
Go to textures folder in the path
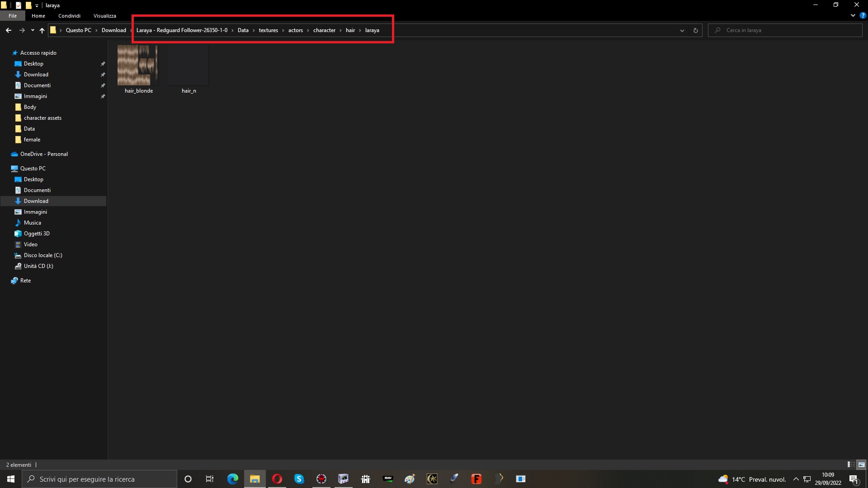[268, 30]
